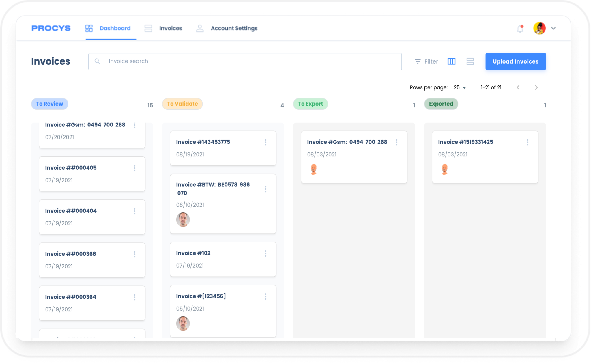Click the To Export status label
591x364 pixels.
pos(311,104)
